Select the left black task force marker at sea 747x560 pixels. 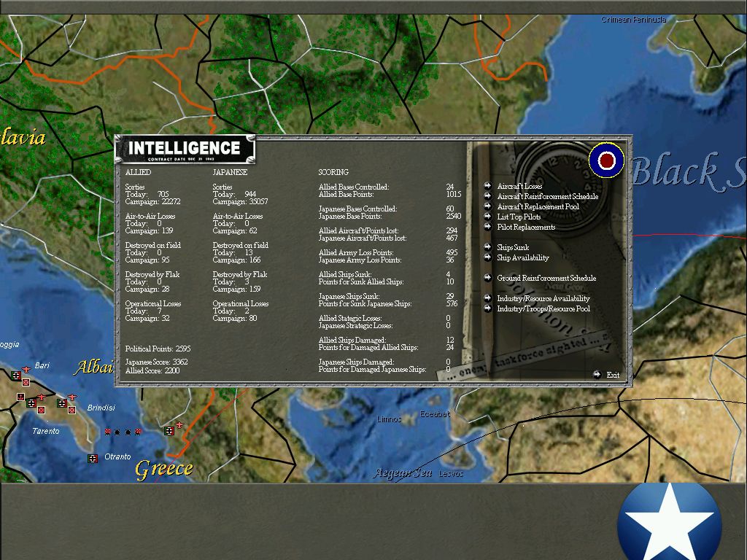coord(117,432)
